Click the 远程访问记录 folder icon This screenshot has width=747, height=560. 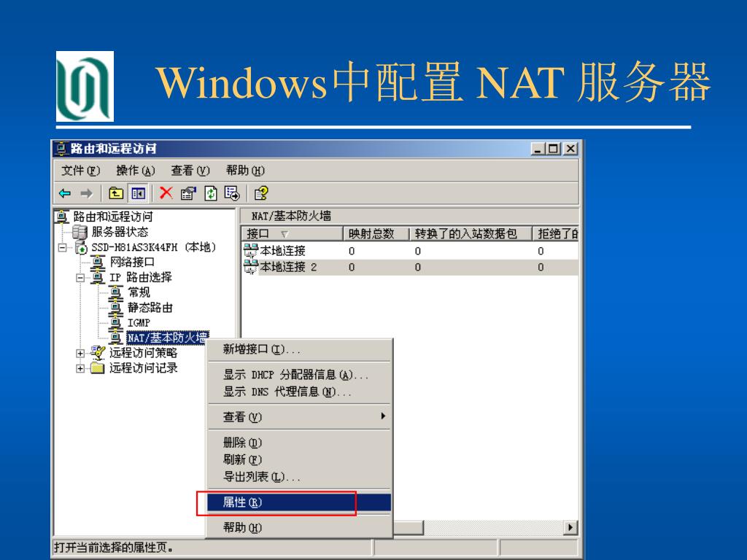[x=98, y=368]
